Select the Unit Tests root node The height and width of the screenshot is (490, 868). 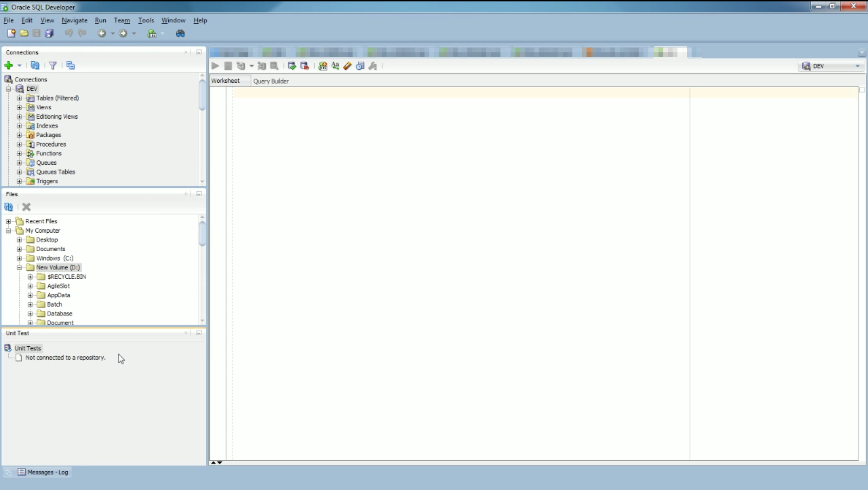[28, 348]
